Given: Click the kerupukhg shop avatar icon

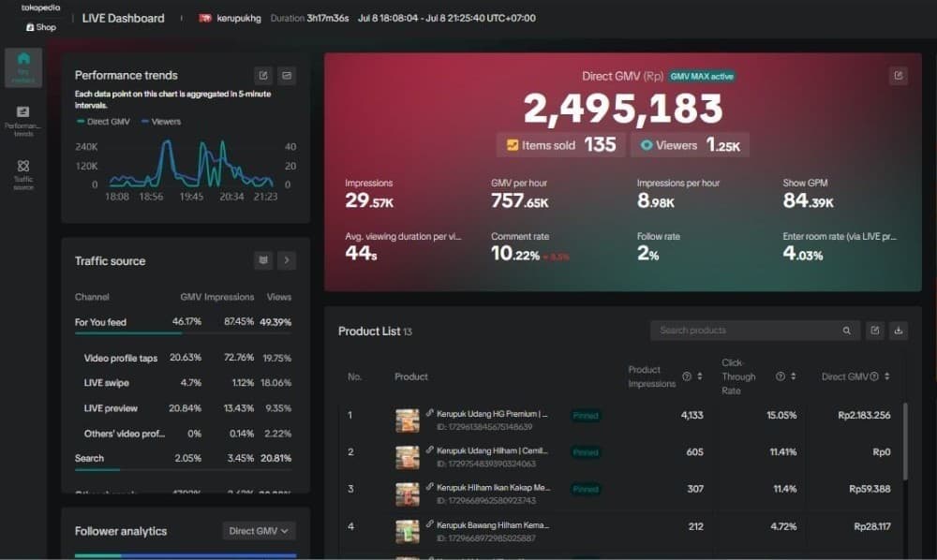Looking at the screenshot, I should click(x=205, y=19).
